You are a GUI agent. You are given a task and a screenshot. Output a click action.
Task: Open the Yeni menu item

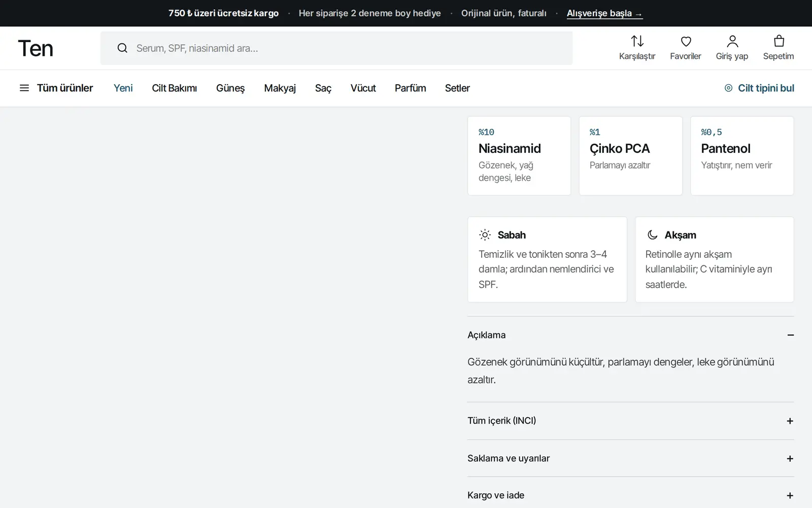point(123,88)
